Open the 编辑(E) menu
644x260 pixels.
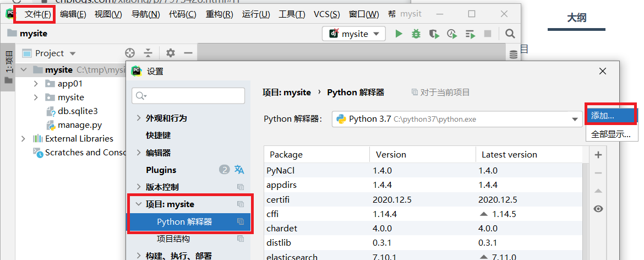[x=73, y=14]
